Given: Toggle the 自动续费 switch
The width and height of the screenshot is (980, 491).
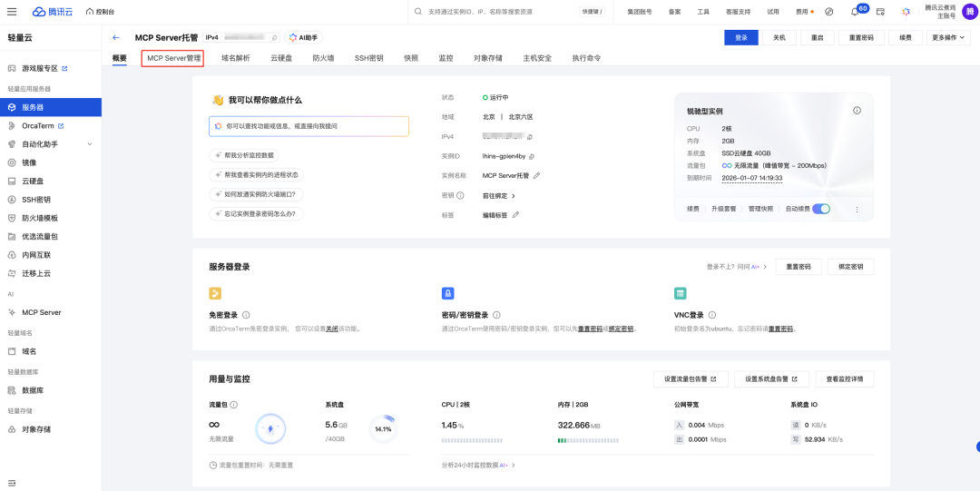Looking at the screenshot, I should 821,209.
